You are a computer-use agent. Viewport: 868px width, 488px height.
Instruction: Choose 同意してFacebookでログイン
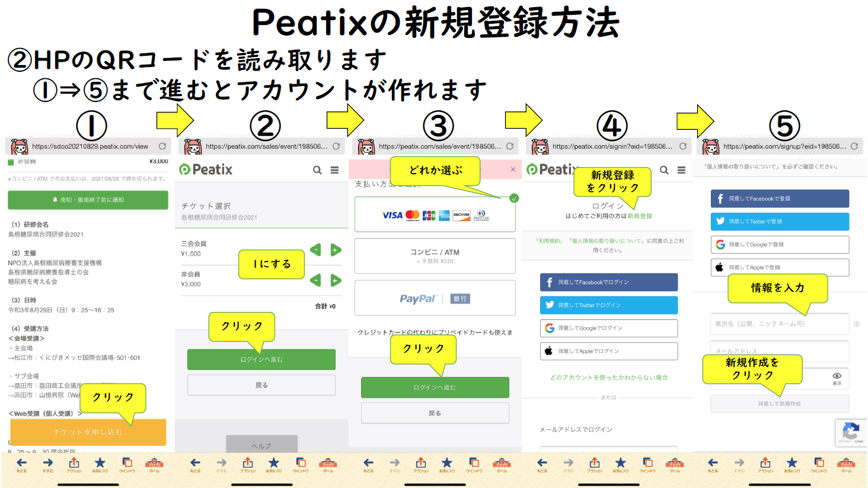pos(609,282)
